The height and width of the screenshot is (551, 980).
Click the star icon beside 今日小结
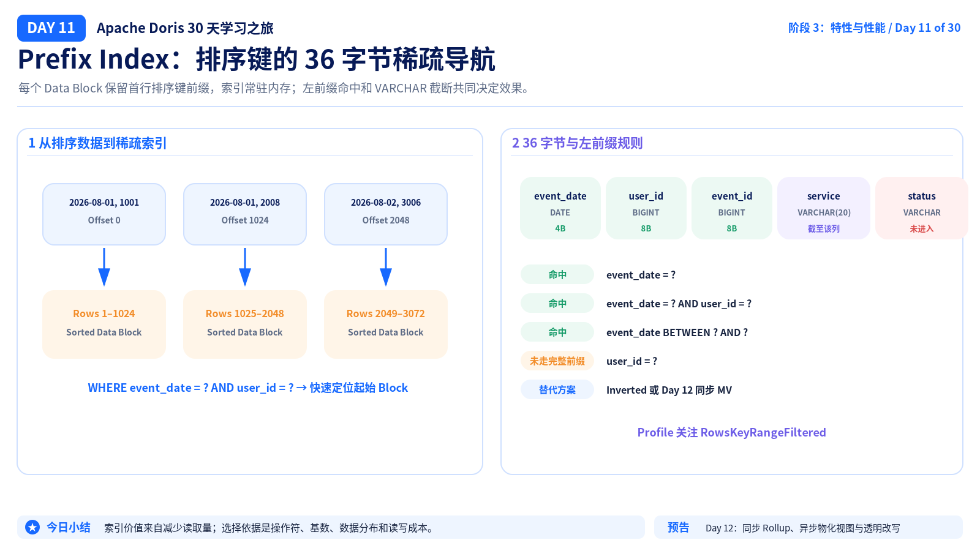tap(32, 527)
